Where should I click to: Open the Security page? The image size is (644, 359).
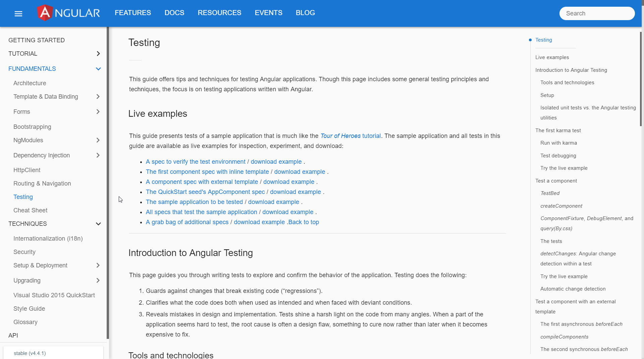(24, 252)
